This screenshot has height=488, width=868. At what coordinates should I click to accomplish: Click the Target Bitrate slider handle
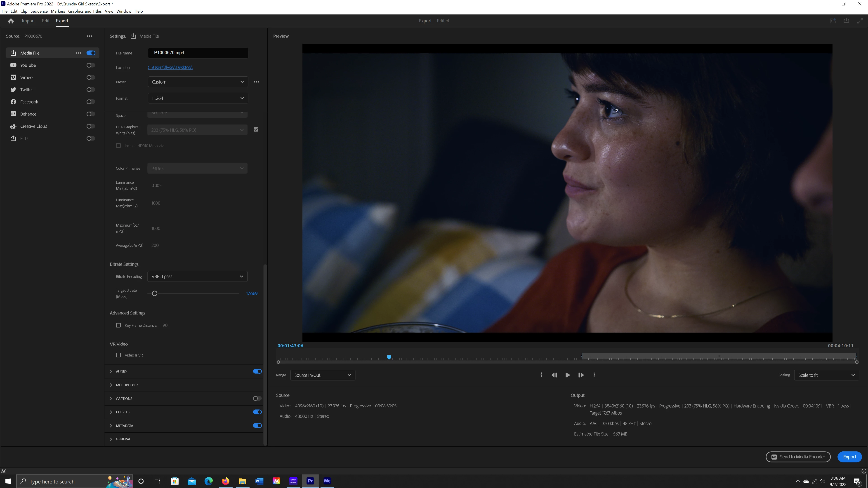pyautogui.click(x=155, y=293)
